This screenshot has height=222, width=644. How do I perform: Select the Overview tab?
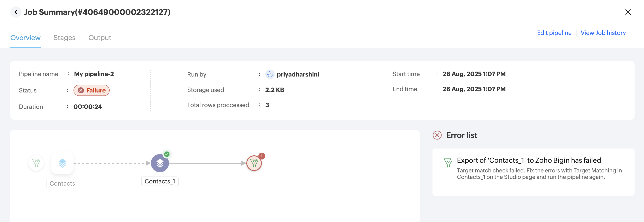point(25,38)
